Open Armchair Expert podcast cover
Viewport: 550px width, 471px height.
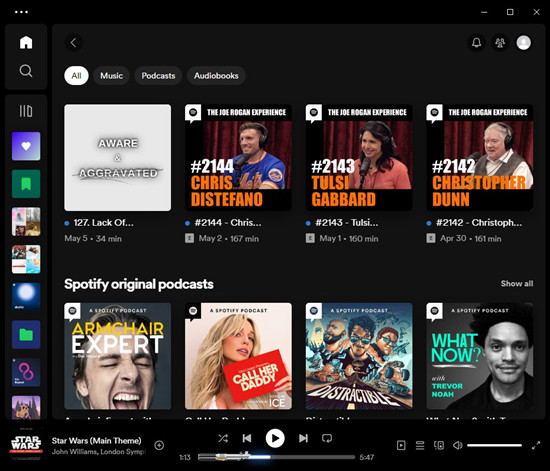[x=118, y=356]
